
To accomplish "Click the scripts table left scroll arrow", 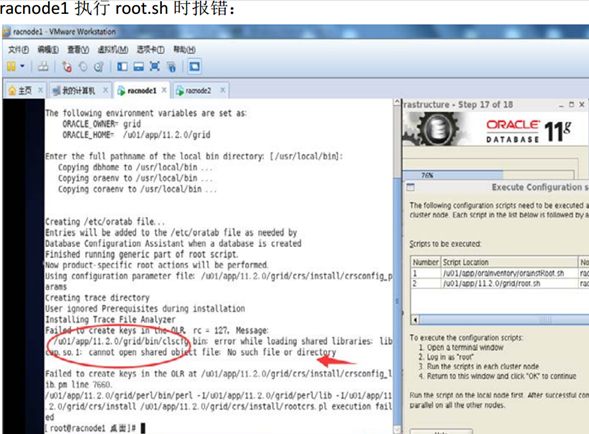I will click(x=415, y=320).
